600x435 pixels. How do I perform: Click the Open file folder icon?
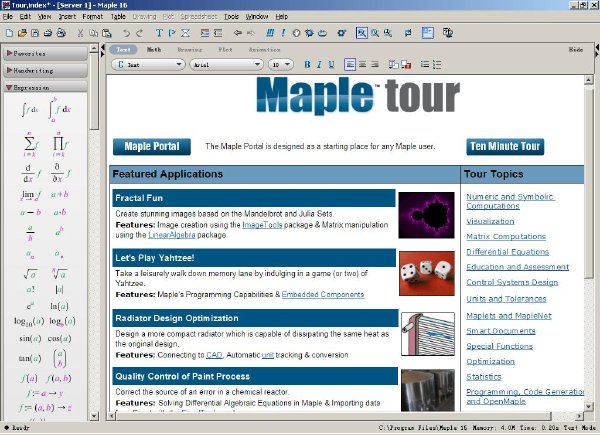22,33
